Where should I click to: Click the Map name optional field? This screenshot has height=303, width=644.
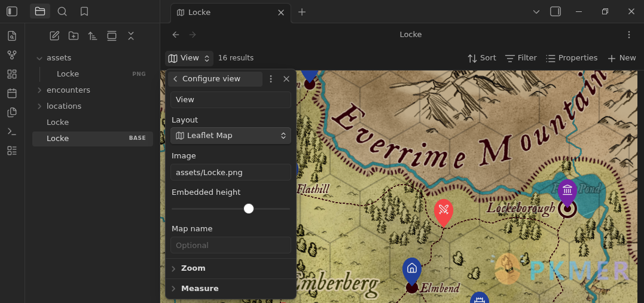click(231, 245)
